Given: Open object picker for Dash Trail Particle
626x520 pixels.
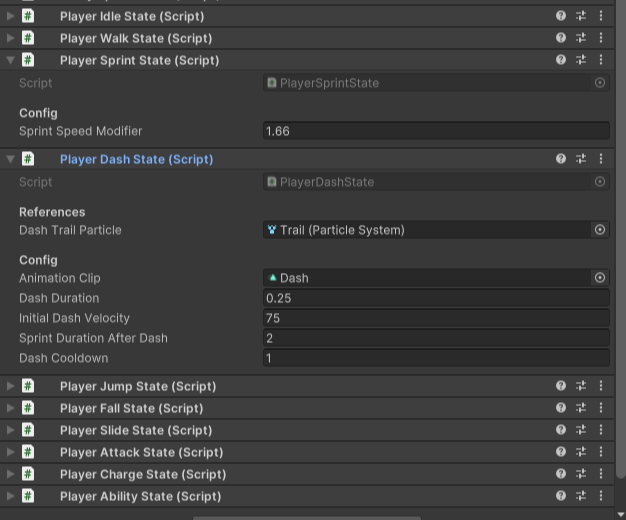Looking at the screenshot, I should click(600, 230).
